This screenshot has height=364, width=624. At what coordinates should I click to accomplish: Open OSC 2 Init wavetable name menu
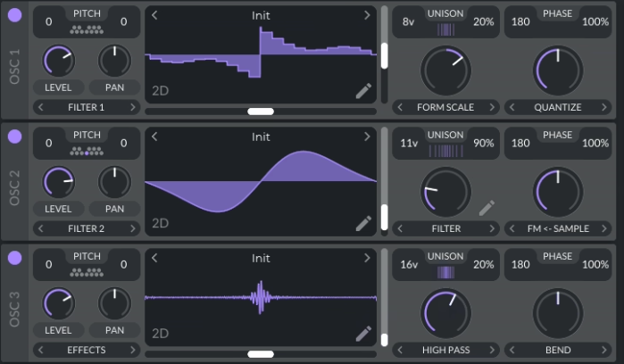point(261,136)
